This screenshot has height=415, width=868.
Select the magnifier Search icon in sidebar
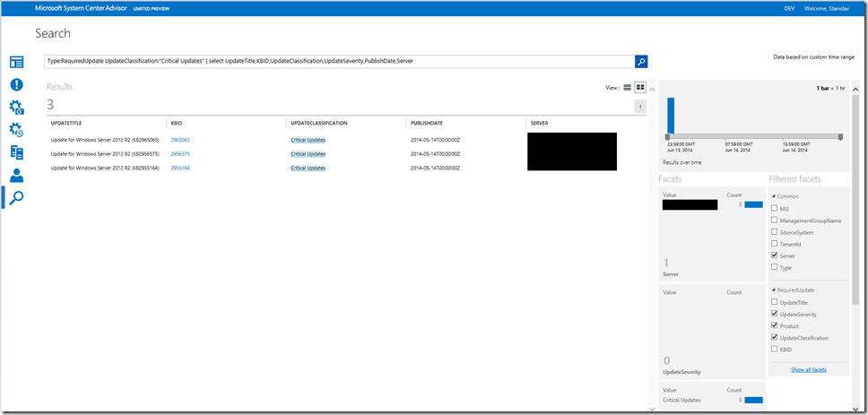coord(16,197)
